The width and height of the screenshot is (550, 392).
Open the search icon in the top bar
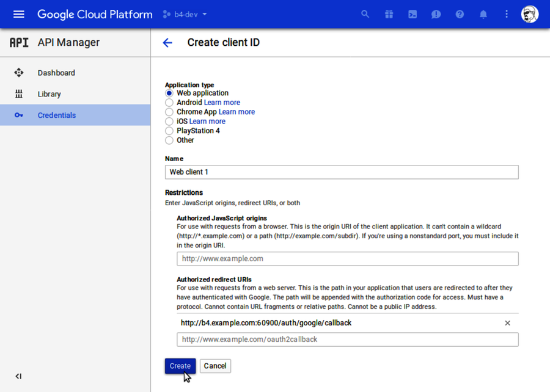pos(365,13)
